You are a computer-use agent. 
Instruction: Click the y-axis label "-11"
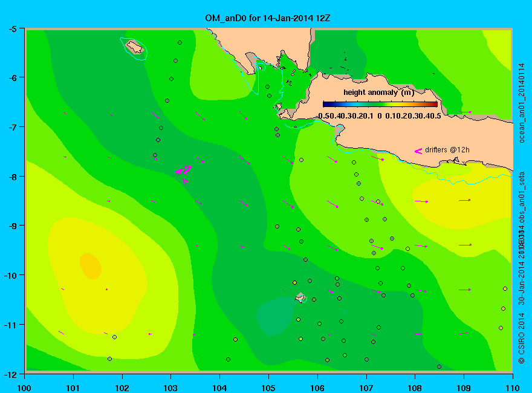10,325
